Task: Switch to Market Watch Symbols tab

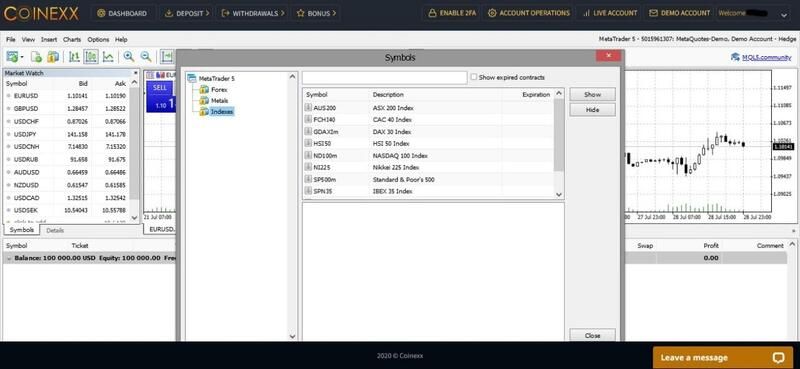Action: pos(21,230)
